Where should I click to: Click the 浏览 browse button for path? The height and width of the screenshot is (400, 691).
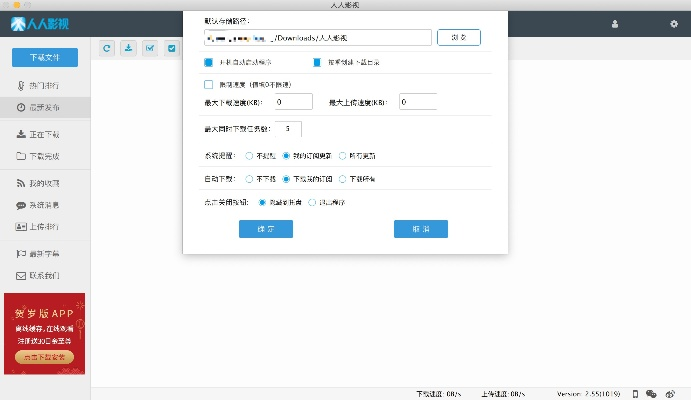pos(458,38)
